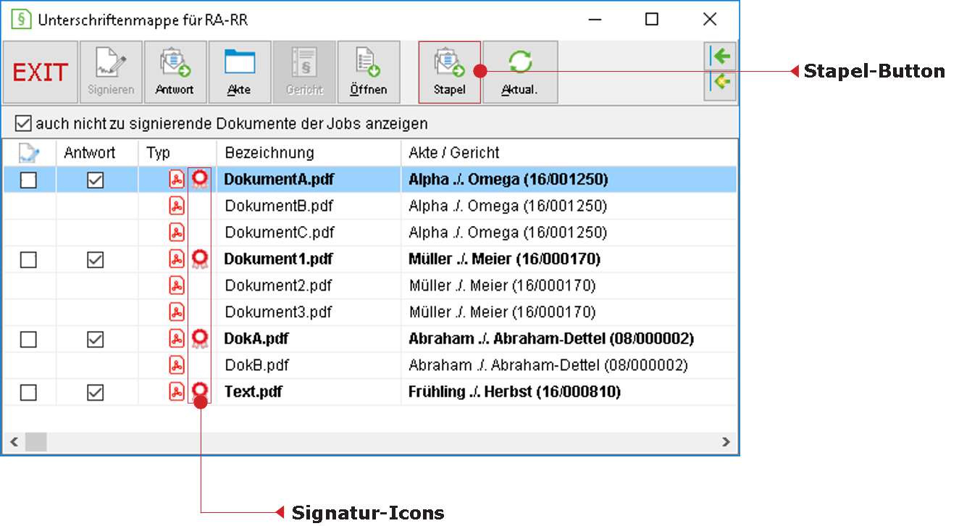Image resolution: width=980 pixels, height=526 pixels.
Task: Select the Dokument3.pdf file name
Action: coord(278,312)
